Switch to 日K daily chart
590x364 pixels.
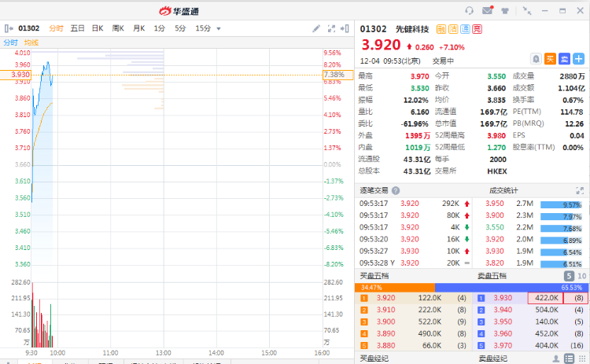click(x=98, y=28)
